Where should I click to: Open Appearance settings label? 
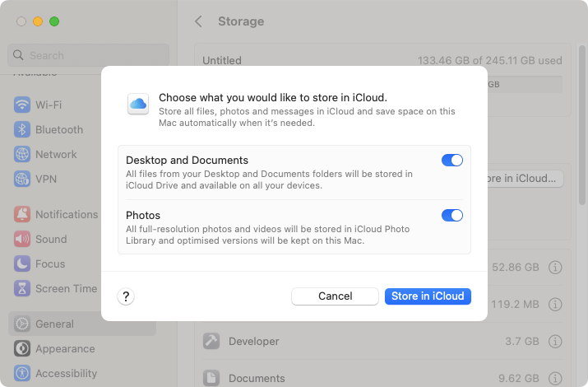point(65,349)
